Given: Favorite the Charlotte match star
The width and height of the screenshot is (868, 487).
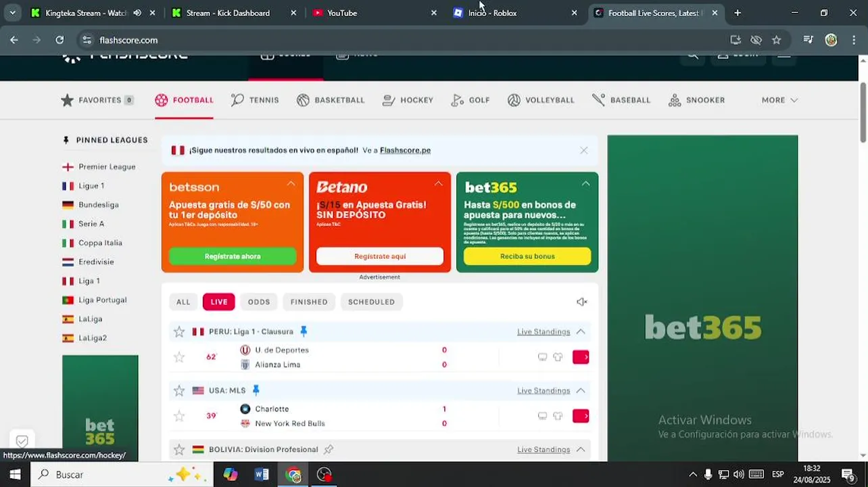Looking at the screenshot, I should [179, 416].
